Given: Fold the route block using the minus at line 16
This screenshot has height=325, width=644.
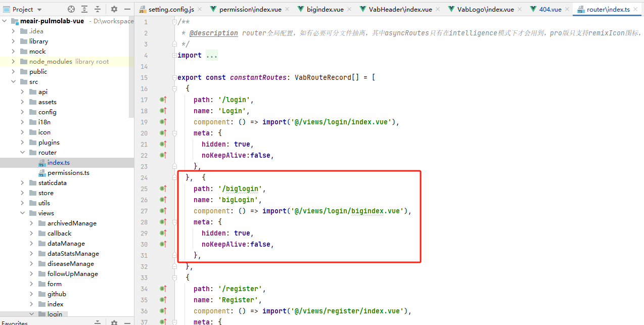Looking at the screenshot, I should [x=174, y=88].
